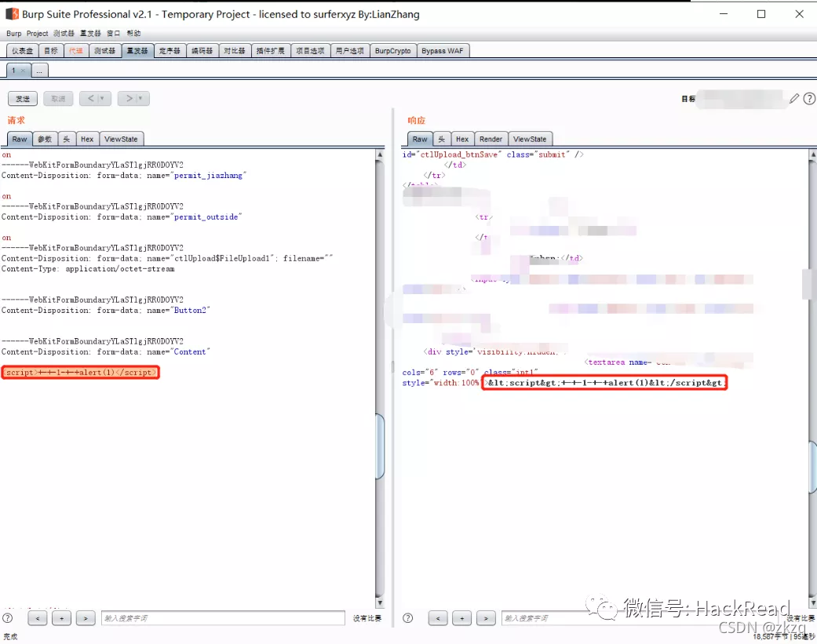
Task: Click the edit target pencil icon
Action: click(x=794, y=98)
